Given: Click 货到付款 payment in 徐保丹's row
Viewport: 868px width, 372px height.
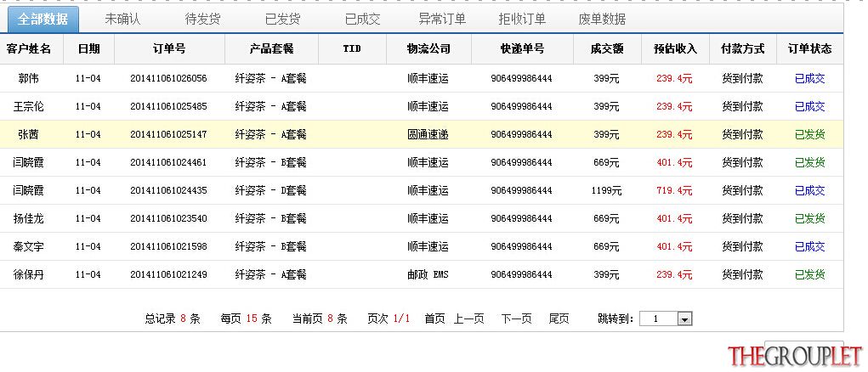Looking at the screenshot, I should [742, 274].
